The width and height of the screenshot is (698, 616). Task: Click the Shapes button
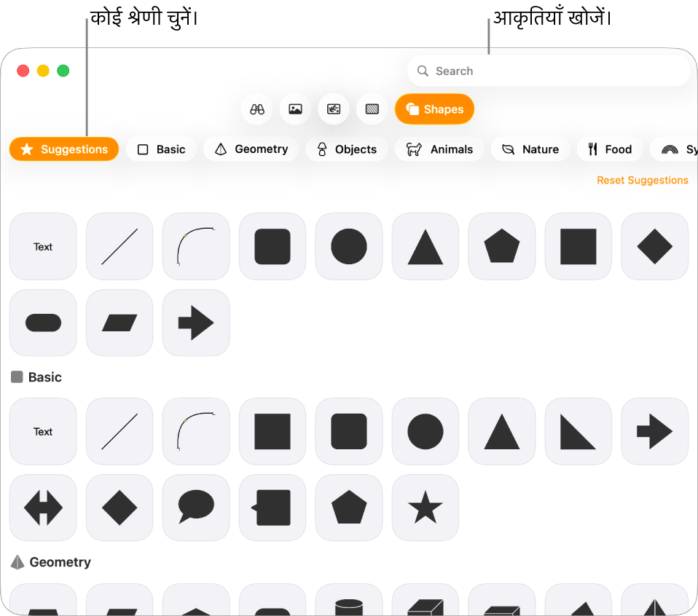coord(434,109)
